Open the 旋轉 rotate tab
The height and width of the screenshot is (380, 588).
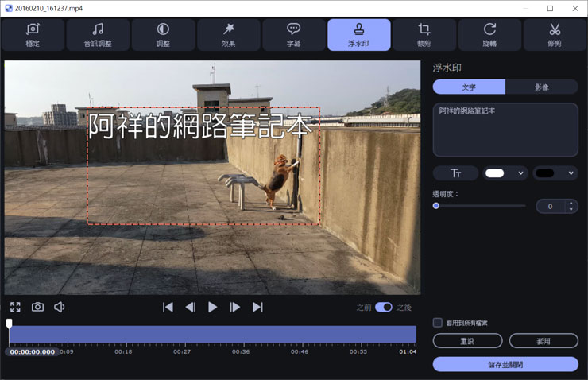[x=489, y=35]
